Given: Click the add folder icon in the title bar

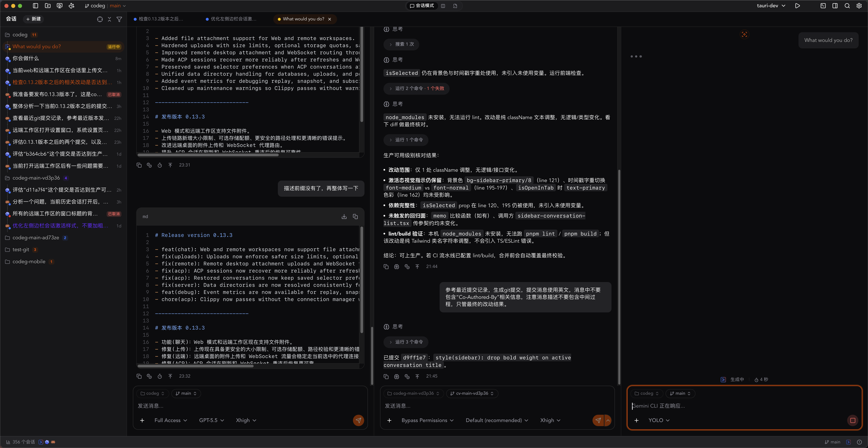Looking at the screenshot, I should tap(47, 6).
